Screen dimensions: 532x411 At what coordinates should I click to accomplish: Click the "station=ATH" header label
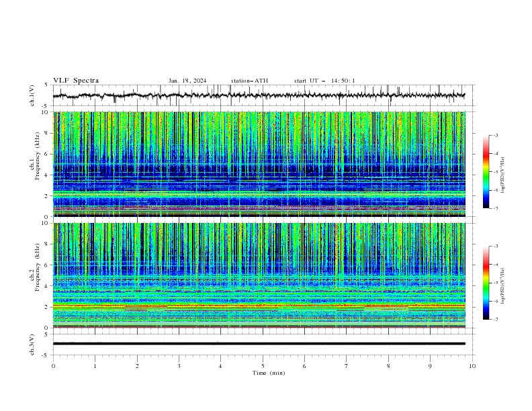pos(249,81)
